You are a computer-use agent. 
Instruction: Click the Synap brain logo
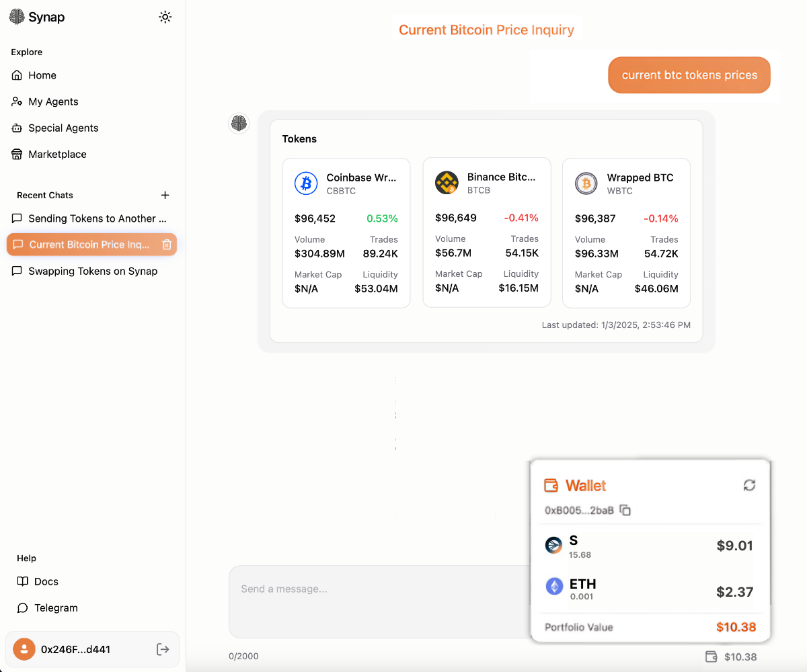coord(17,17)
